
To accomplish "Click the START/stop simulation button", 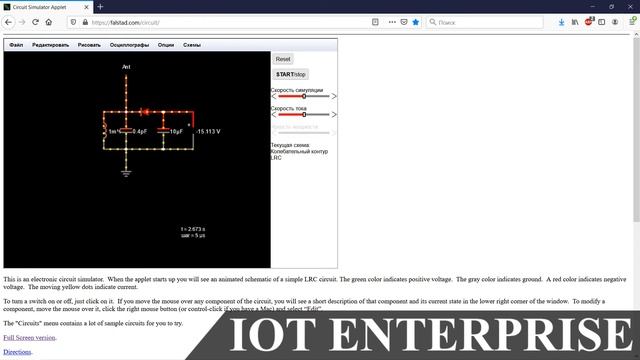I will tap(290, 74).
